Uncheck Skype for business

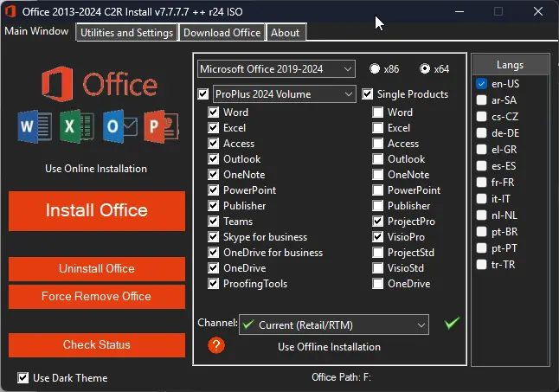pyautogui.click(x=213, y=237)
